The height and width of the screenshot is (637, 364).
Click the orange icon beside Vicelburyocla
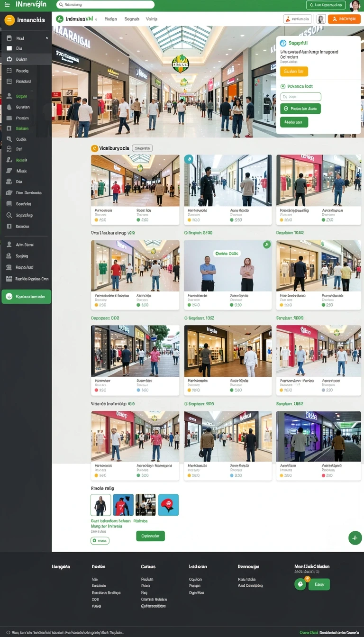94,148
